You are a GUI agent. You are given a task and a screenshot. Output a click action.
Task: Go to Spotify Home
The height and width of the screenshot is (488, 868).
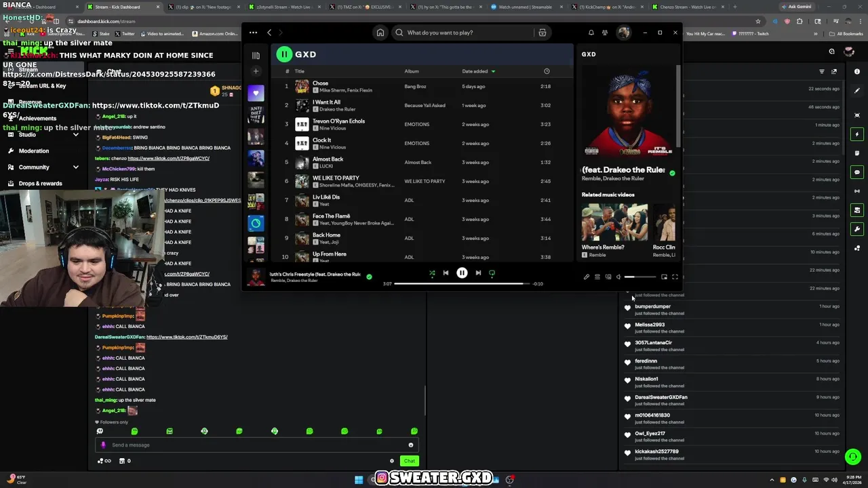click(380, 33)
